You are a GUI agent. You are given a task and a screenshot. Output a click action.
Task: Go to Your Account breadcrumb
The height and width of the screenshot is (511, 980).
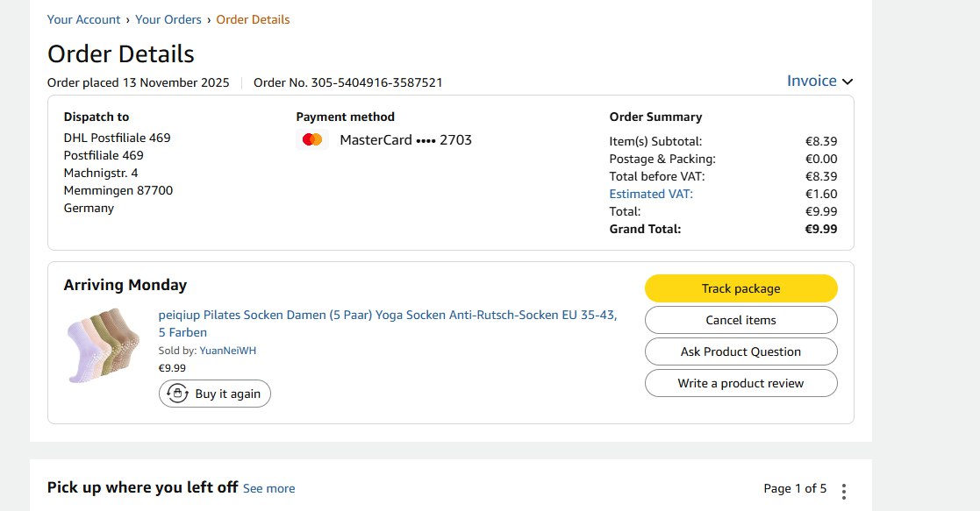84,19
